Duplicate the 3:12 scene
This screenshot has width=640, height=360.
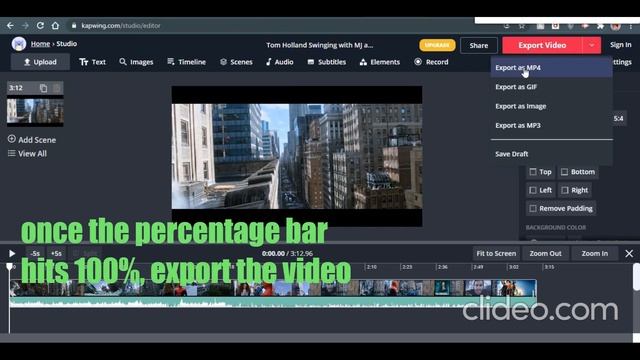click(x=43, y=88)
